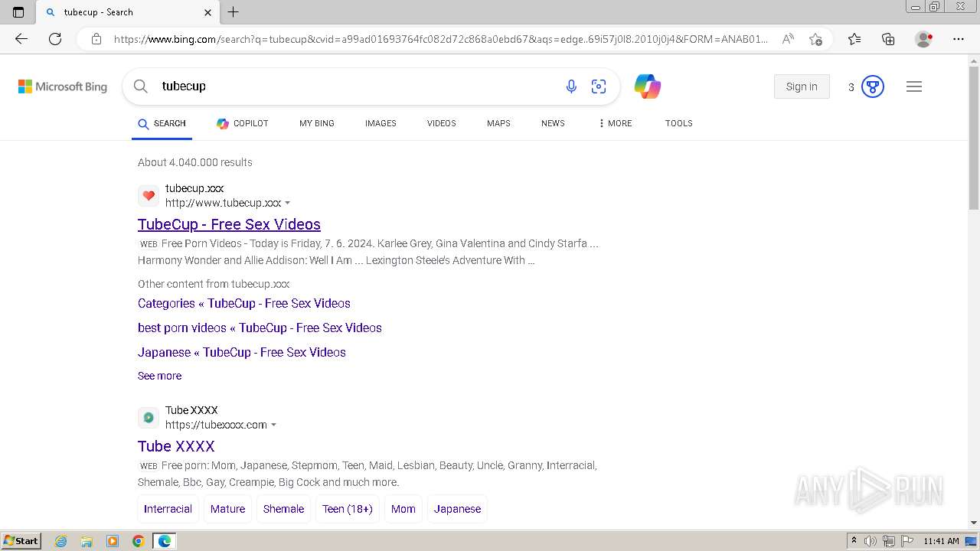Open Bing hamburger menu
This screenshot has width=980, height=551.
[x=914, y=86]
